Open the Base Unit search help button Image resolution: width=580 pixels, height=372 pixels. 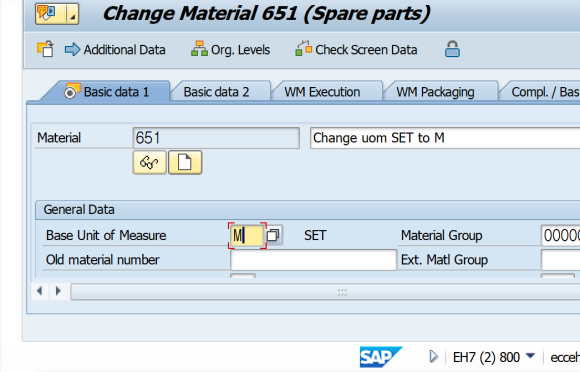[x=274, y=235]
